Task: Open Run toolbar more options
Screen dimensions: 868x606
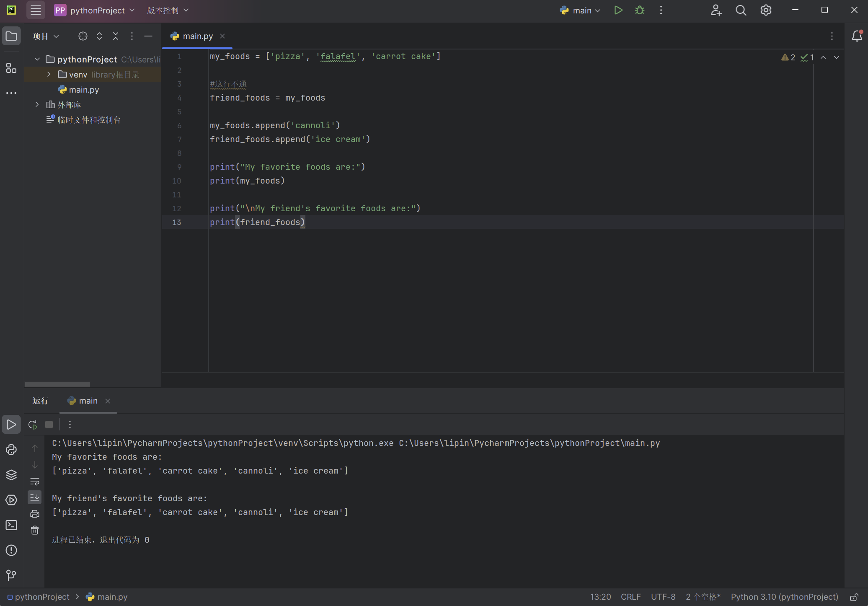Action: point(70,425)
